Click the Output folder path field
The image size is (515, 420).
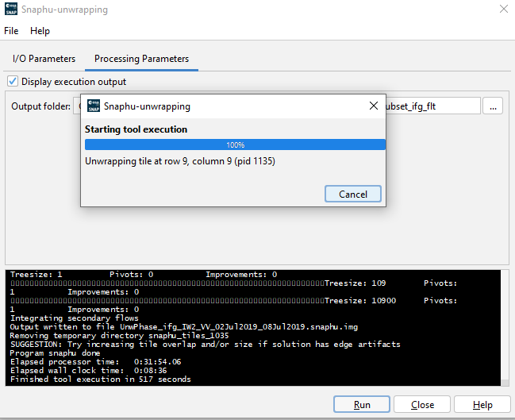pos(277,106)
